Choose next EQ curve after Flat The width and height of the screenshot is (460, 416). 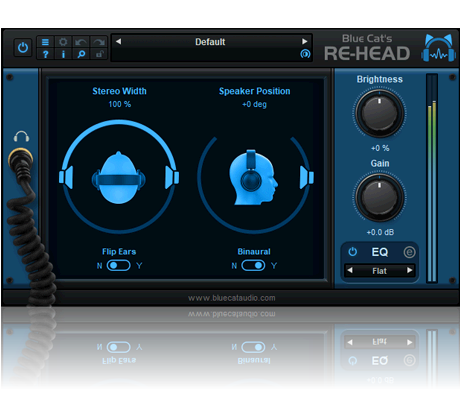pos(410,270)
